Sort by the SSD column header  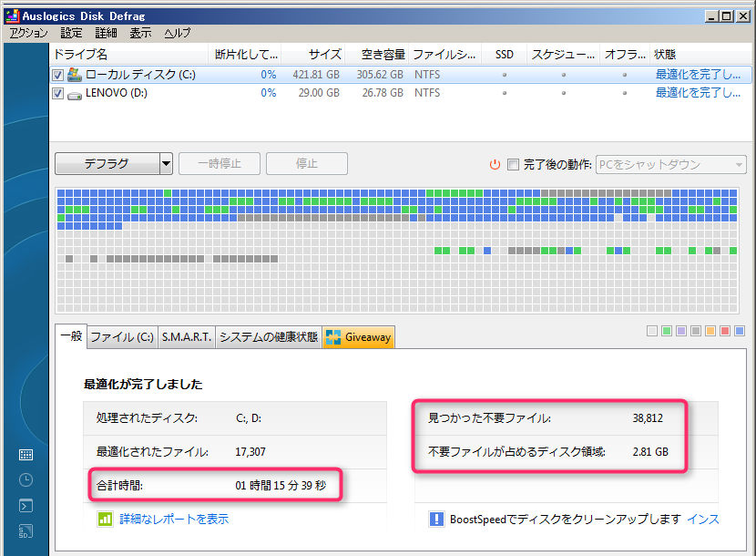(x=505, y=55)
